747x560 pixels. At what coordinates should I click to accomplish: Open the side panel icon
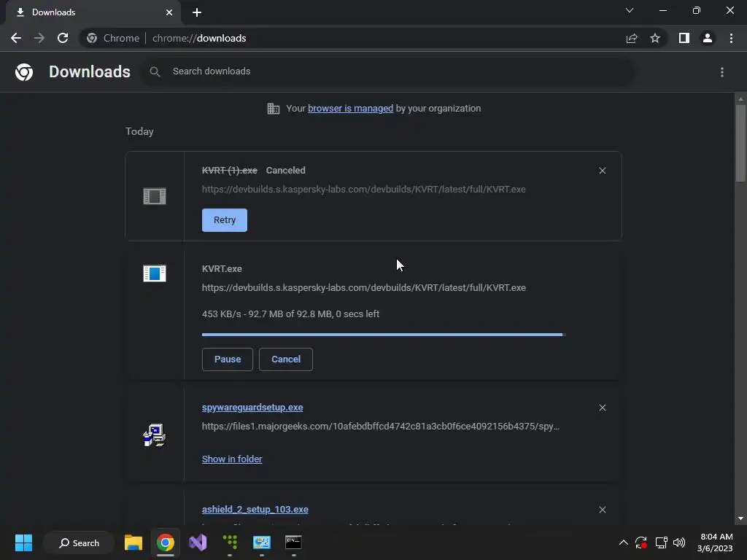click(x=684, y=38)
